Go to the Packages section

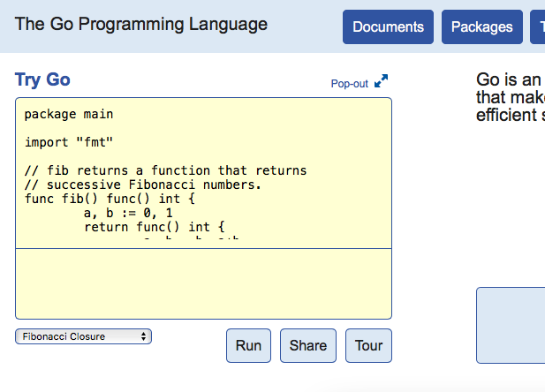click(x=481, y=26)
